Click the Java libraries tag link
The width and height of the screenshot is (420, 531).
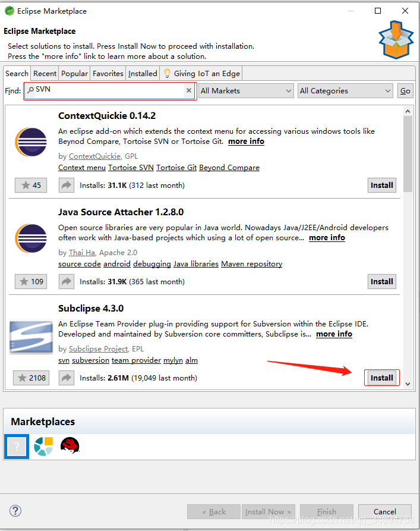tap(196, 264)
